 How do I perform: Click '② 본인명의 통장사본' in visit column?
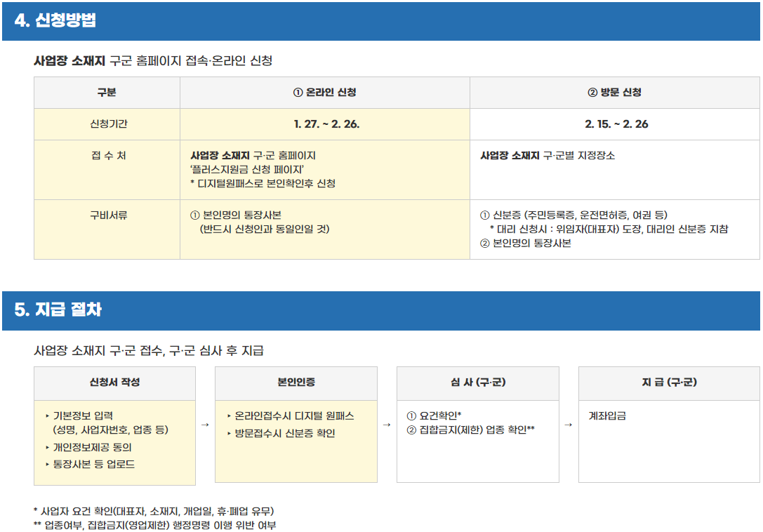tap(526, 244)
